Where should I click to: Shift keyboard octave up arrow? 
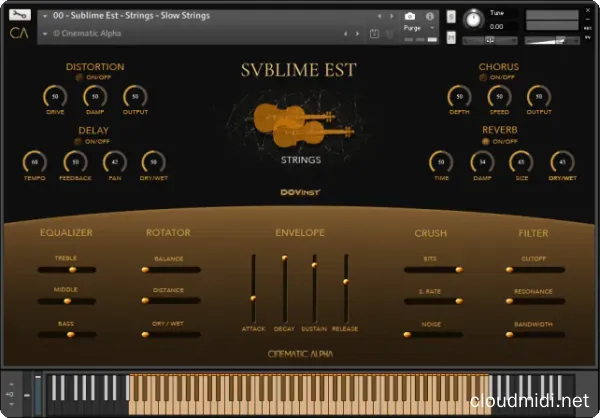(11, 385)
